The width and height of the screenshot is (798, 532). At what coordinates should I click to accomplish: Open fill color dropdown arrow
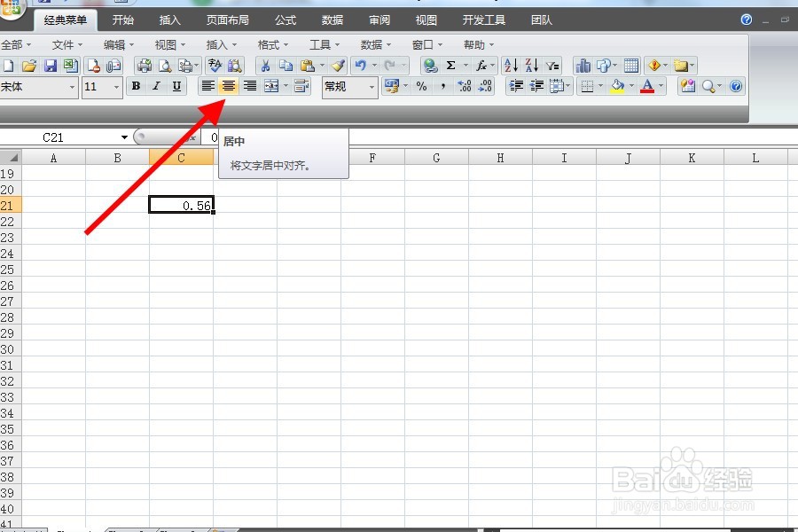coord(631,87)
